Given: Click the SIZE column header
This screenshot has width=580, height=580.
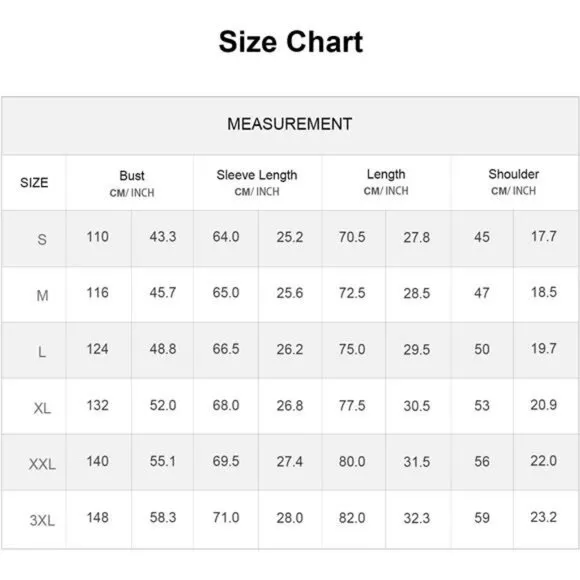Looking at the screenshot, I should pyautogui.click(x=34, y=183).
